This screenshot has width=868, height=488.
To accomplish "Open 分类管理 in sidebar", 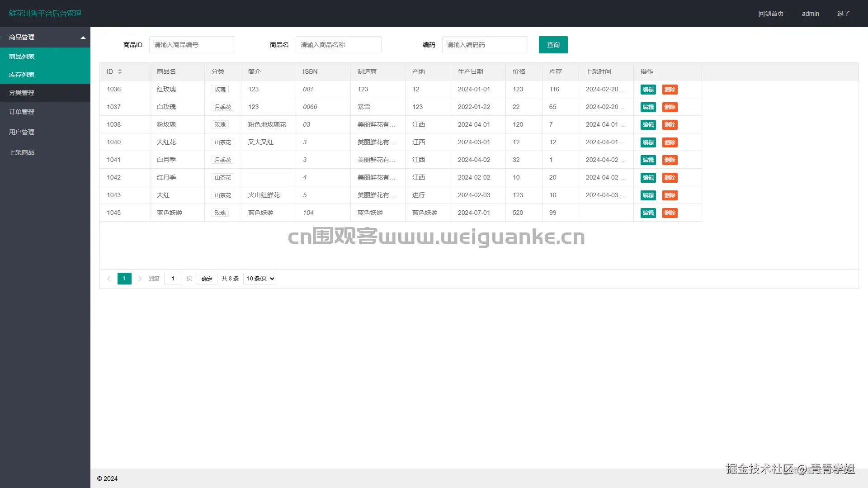I will tap(45, 93).
